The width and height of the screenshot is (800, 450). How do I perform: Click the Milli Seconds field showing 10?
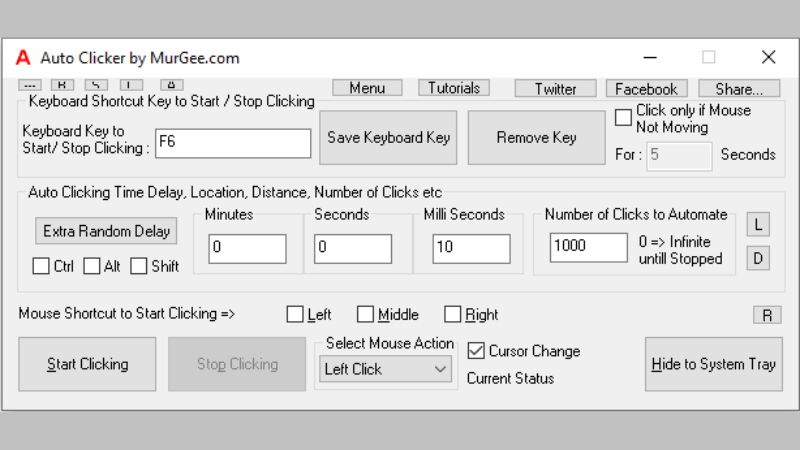[x=471, y=248]
